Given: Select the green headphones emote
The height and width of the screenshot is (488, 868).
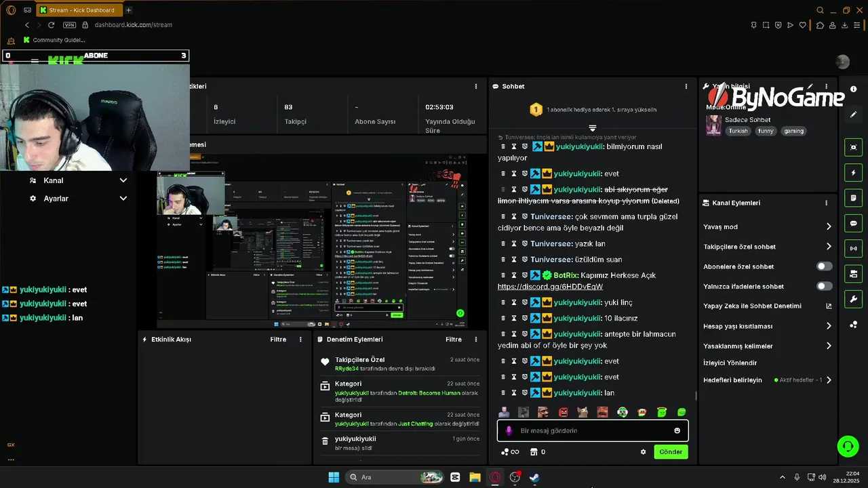Looking at the screenshot, I should click(x=623, y=412).
